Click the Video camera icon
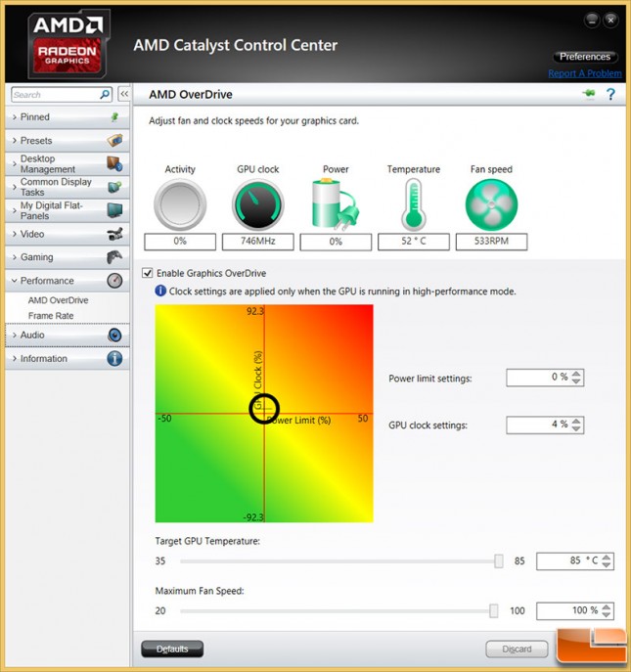This screenshot has width=631, height=672. (114, 234)
